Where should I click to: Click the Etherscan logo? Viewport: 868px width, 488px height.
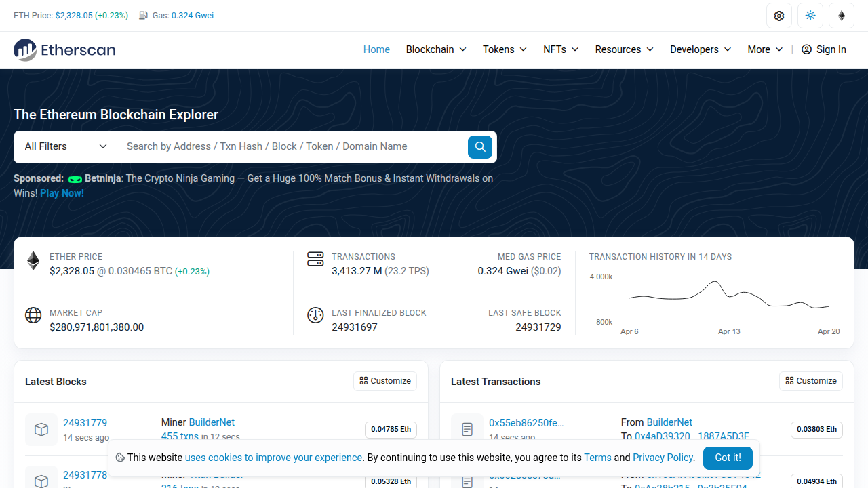pos(64,49)
